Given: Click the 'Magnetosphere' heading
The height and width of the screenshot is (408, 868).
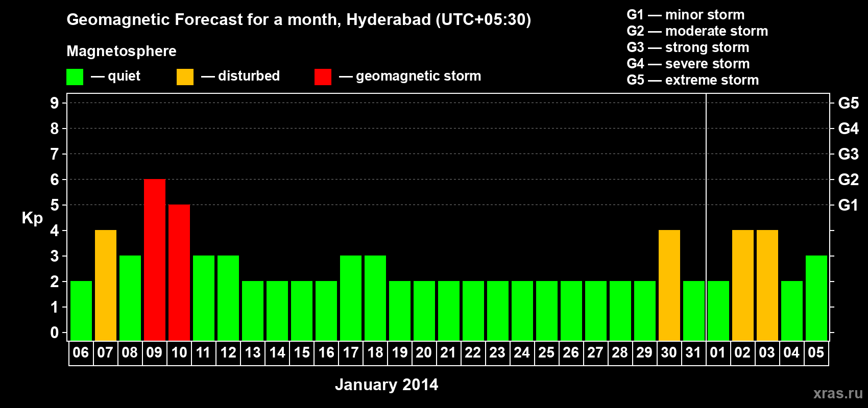Looking at the screenshot, I should tap(122, 51).
